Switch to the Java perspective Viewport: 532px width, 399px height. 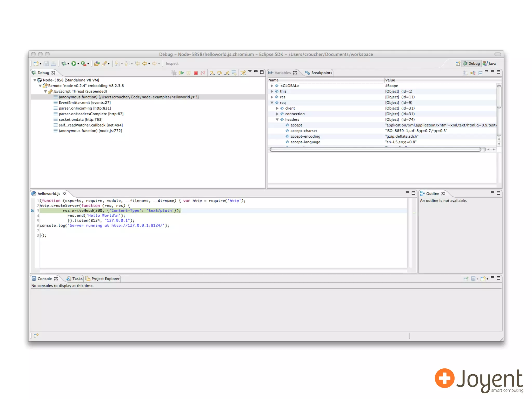point(489,63)
